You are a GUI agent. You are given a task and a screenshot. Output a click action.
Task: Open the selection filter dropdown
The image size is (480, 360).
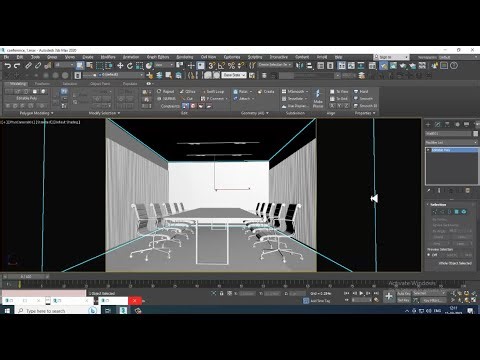64,65
